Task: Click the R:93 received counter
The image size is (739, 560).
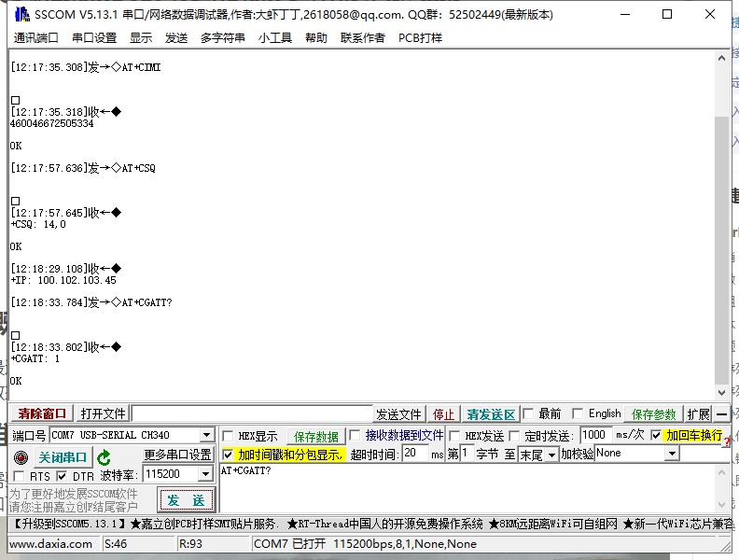Action: click(x=190, y=544)
